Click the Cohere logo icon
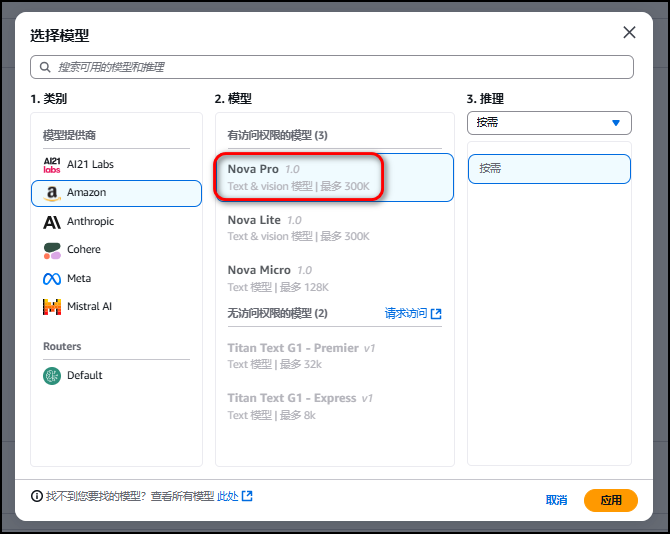The height and width of the screenshot is (534, 670). (x=52, y=251)
